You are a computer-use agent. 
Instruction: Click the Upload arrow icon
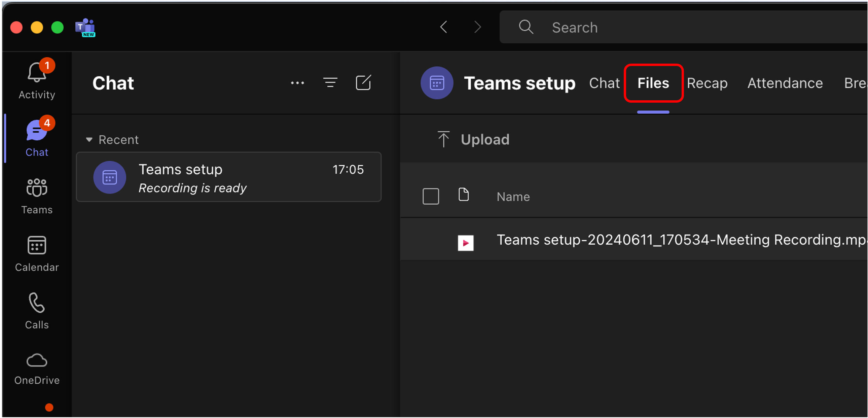[x=443, y=139]
